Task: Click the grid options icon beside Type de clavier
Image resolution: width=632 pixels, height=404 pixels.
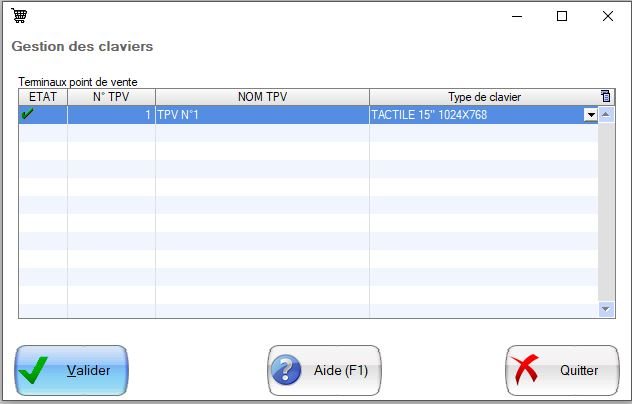Action: 605,96
